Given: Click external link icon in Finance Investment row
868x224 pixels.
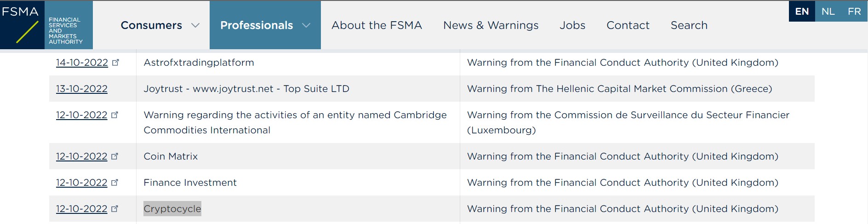Looking at the screenshot, I should tap(115, 183).
